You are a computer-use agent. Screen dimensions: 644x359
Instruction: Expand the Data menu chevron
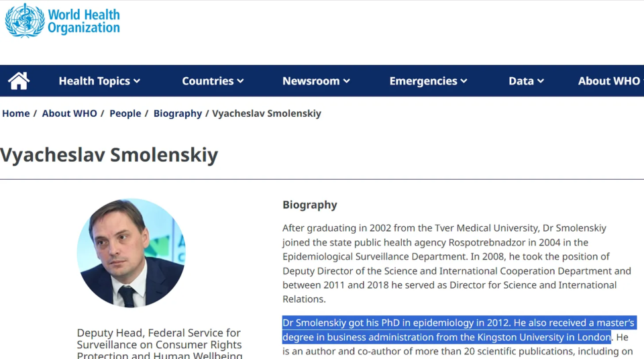click(541, 81)
